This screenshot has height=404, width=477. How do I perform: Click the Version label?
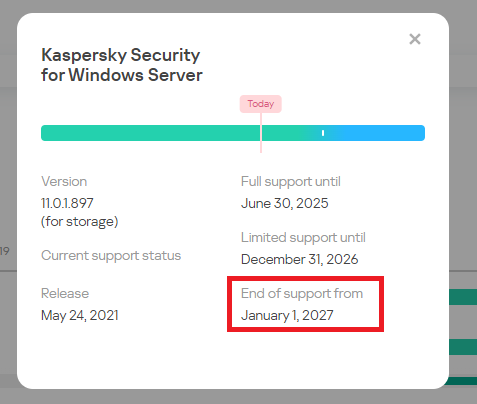[64, 182]
